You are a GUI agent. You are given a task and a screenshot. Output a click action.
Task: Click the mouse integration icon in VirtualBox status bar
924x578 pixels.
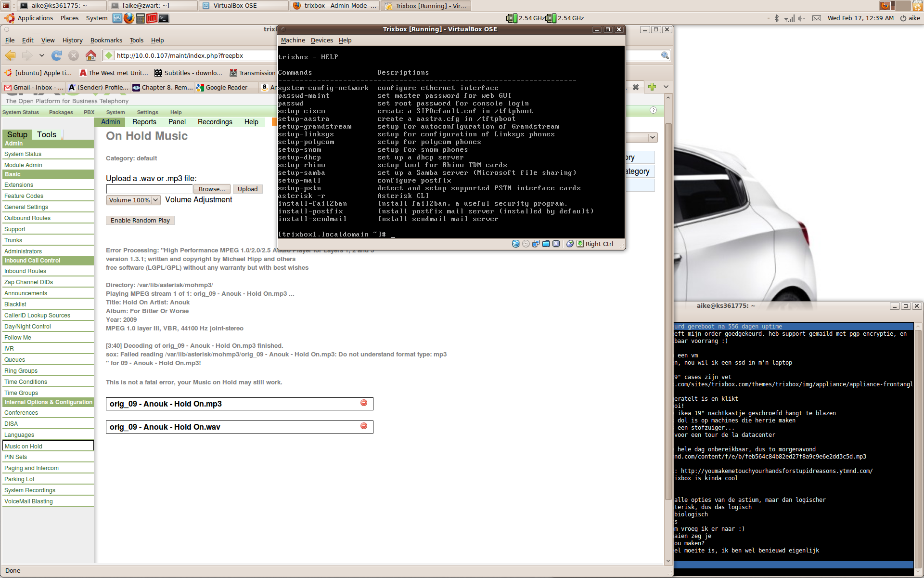(x=570, y=244)
